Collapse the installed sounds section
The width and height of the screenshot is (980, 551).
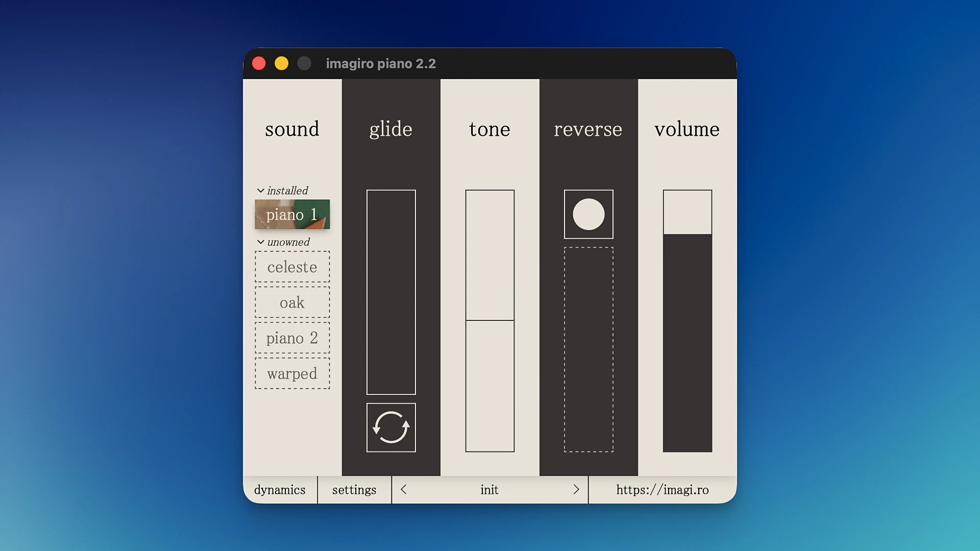[260, 190]
